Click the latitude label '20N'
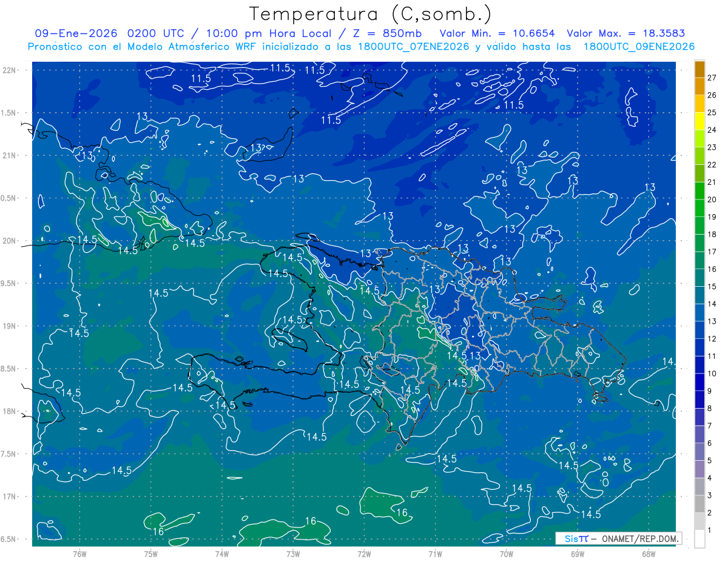The height and width of the screenshot is (562, 728). [x=9, y=241]
